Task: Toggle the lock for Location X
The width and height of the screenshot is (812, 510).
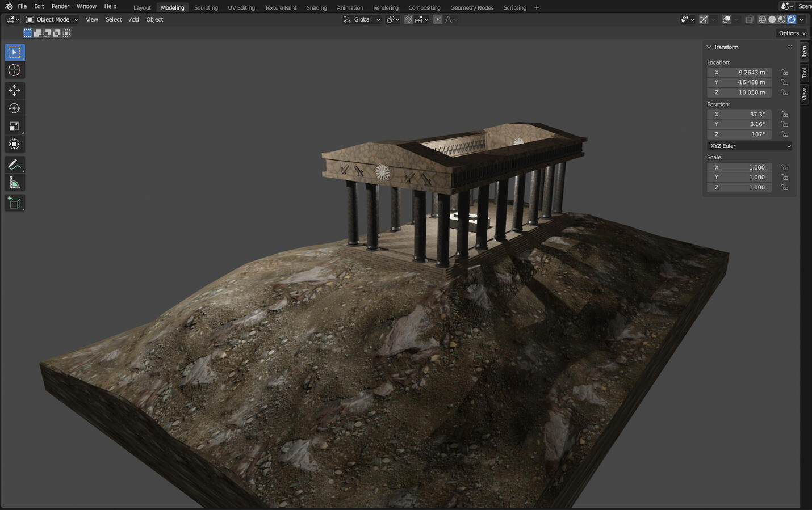Action: (784, 73)
